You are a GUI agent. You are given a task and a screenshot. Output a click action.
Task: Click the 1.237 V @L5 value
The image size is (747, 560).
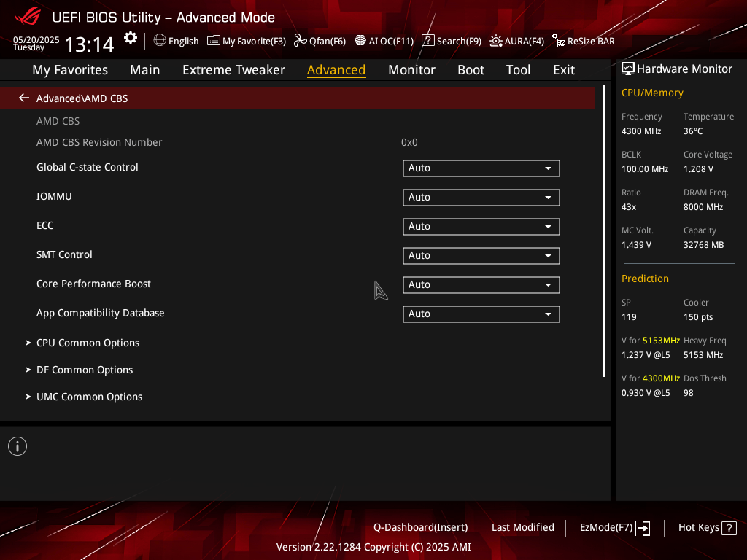(646, 355)
